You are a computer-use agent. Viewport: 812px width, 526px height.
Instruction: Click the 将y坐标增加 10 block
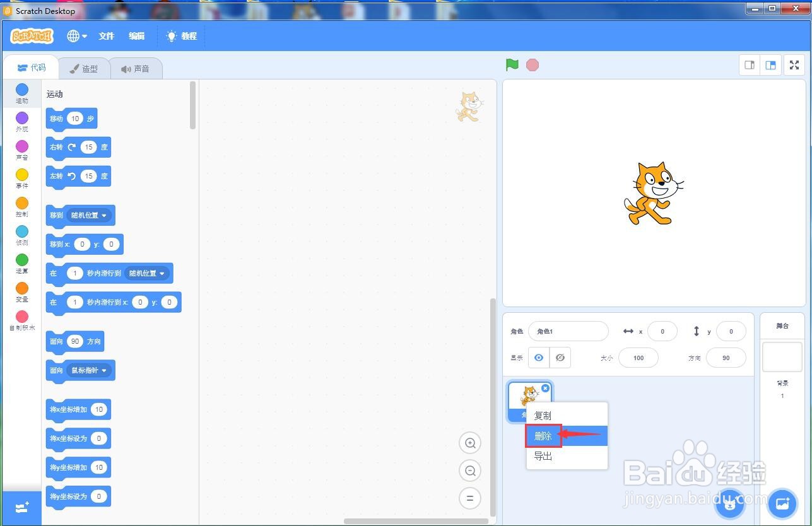79,467
